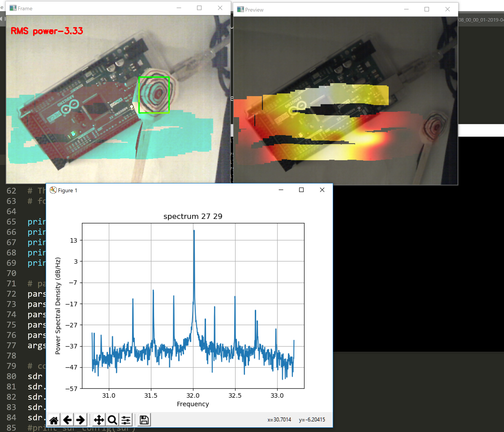
Task: Maximize the Figure 1 window
Action: (301, 190)
